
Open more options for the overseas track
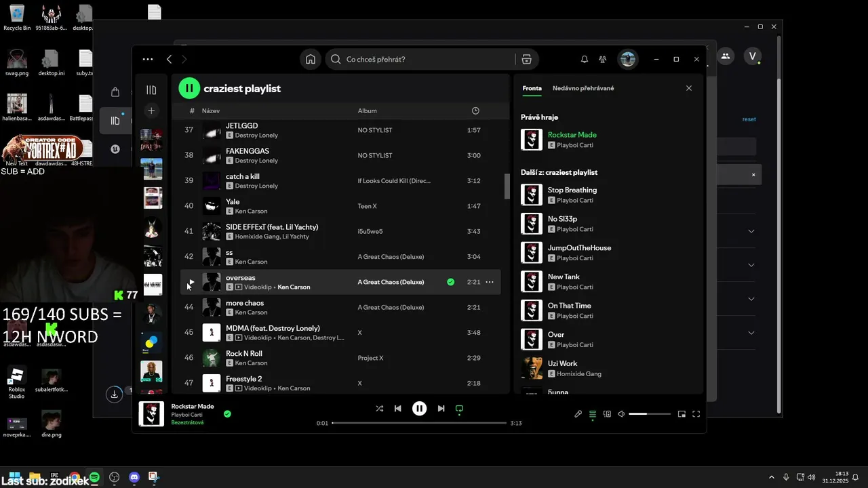pos(490,282)
